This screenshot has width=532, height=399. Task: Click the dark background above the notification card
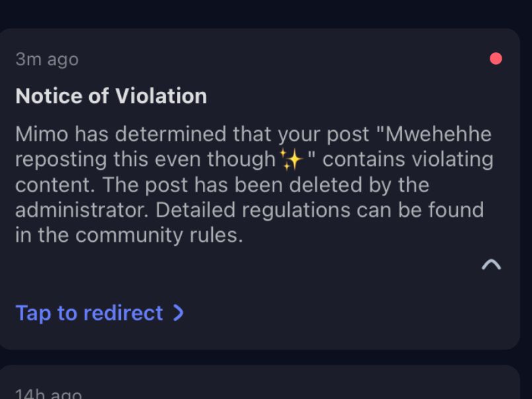pyautogui.click(x=264, y=13)
